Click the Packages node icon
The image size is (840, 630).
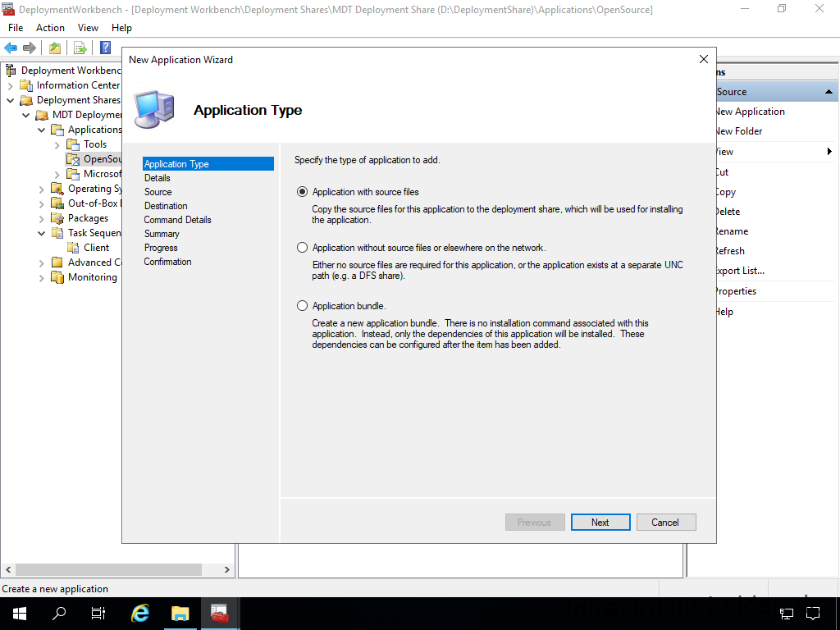pyautogui.click(x=57, y=218)
